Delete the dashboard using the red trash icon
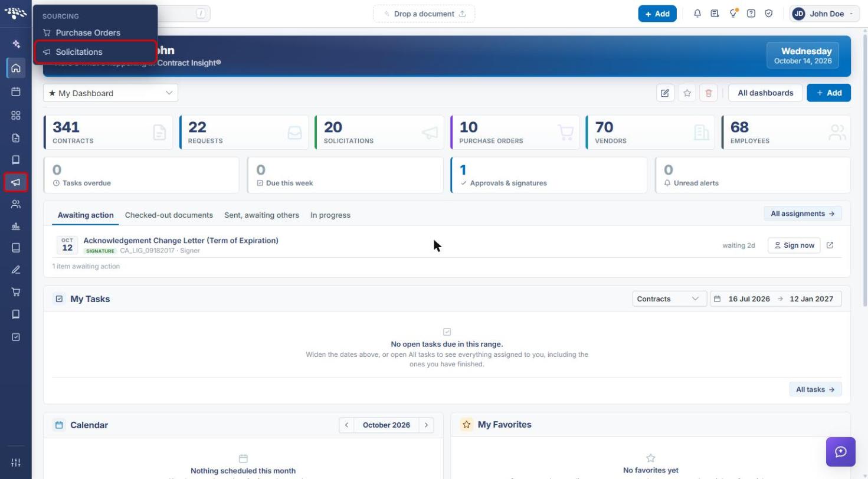Image resolution: width=868 pixels, height=479 pixels. (x=708, y=93)
